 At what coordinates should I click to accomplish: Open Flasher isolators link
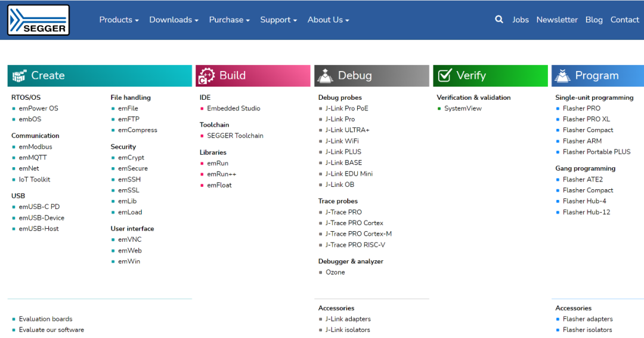[x=587, y=330]
